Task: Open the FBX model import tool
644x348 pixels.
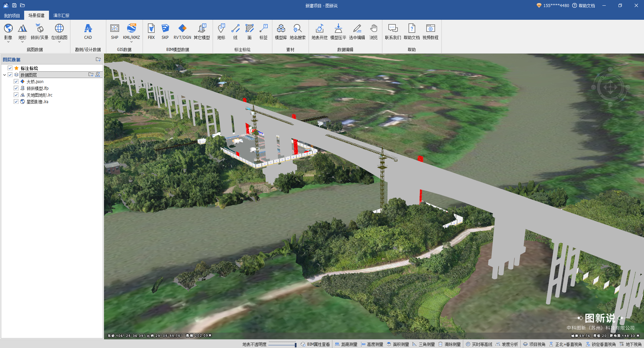Action: pyautogui.click(x=151, y=31)
